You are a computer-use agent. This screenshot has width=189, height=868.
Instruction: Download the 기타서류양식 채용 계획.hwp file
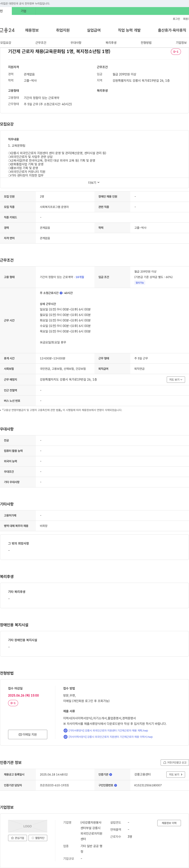pos(108,731)
